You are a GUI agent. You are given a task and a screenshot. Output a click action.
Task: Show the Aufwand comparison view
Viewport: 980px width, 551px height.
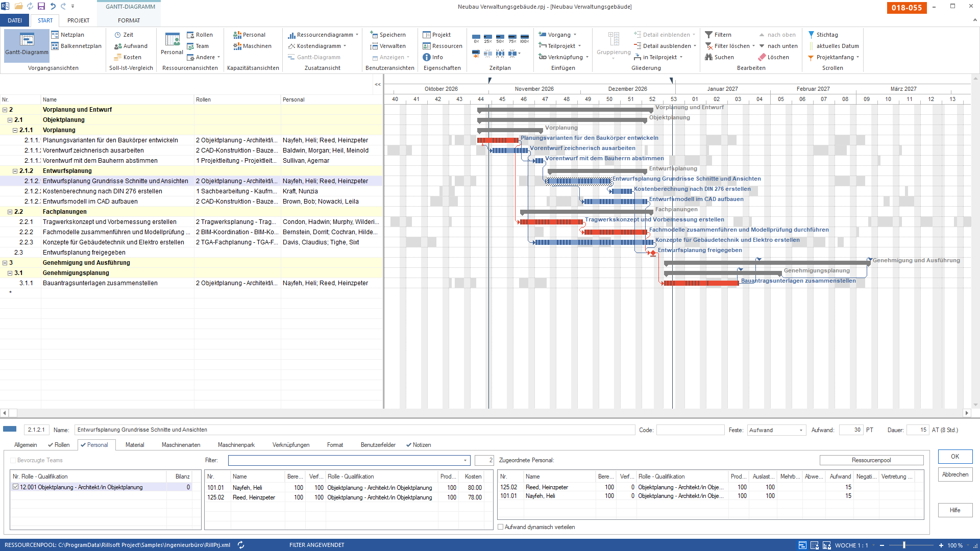point(131,46)
